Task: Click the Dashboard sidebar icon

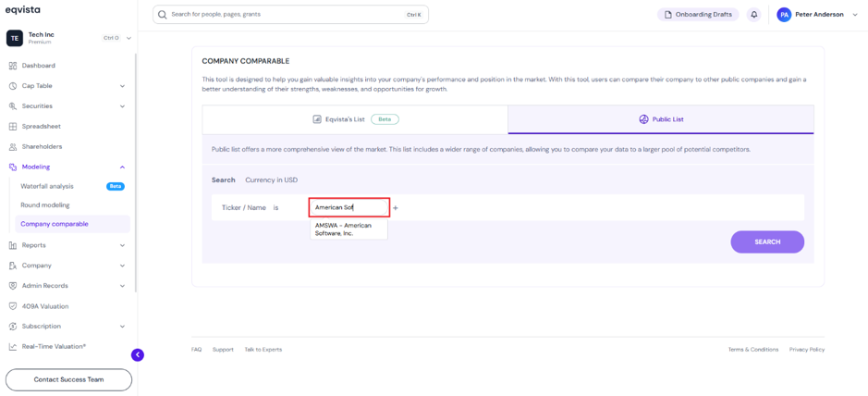Action: (x=13, y=66)
